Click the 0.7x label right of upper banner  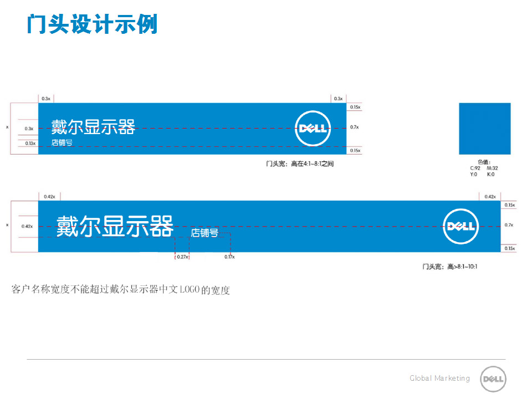[x=354, y=127]
